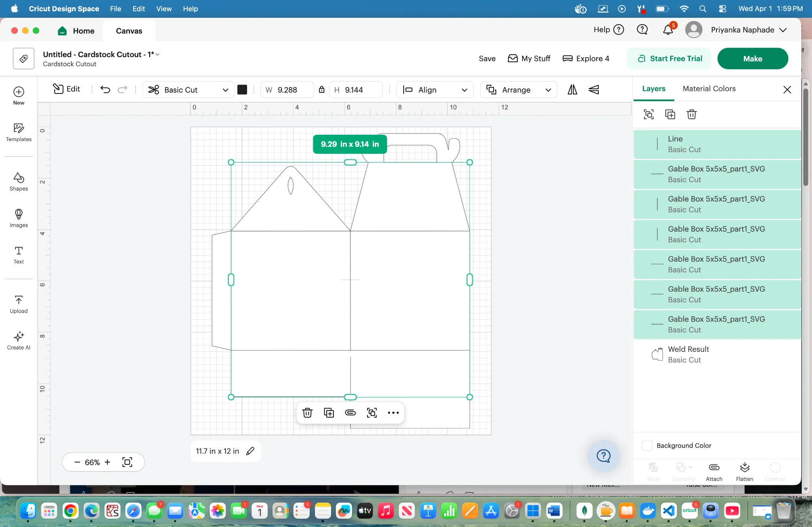Open the speech-bubble question mark icon in header
This screenshot has width=812, height=527.
pos(642,30)
